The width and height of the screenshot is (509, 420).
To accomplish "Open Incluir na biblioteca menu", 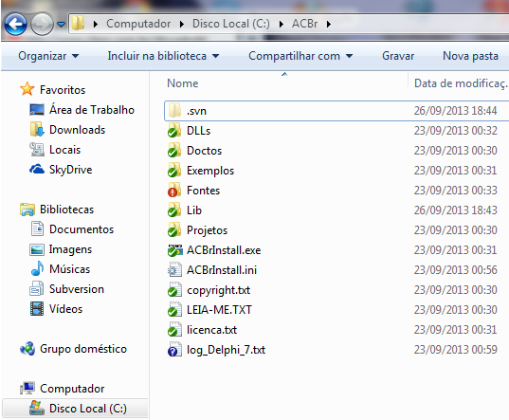I will tap(163, 56).
